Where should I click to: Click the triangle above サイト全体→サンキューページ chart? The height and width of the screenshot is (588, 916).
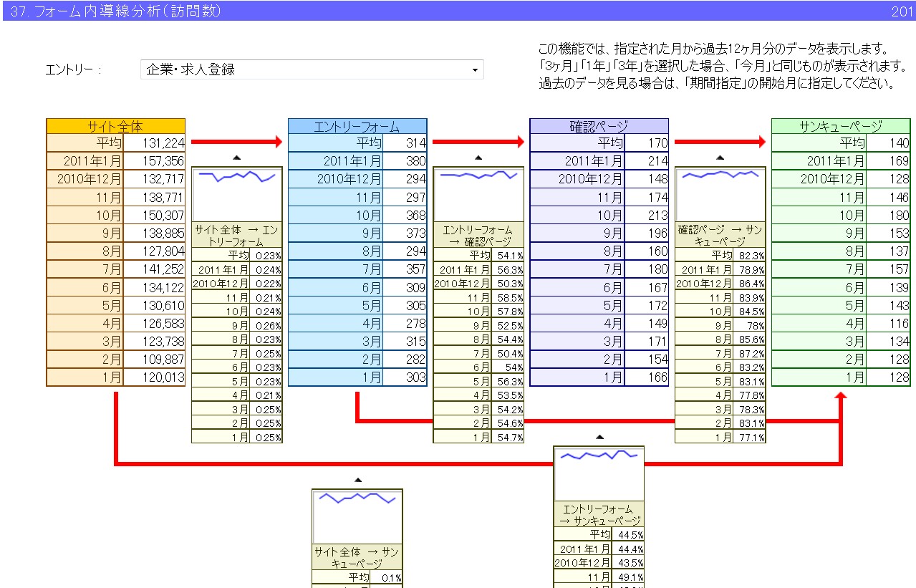coord(357,480)
